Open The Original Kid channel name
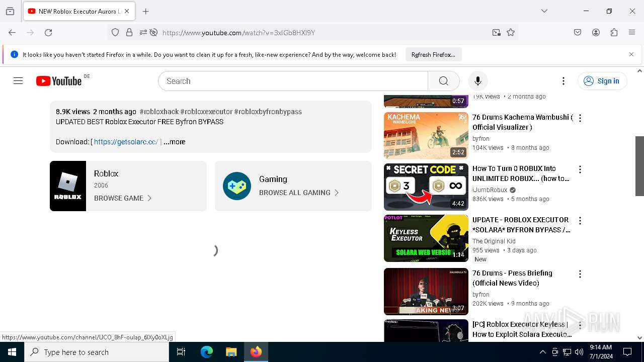 click(494, 241)
